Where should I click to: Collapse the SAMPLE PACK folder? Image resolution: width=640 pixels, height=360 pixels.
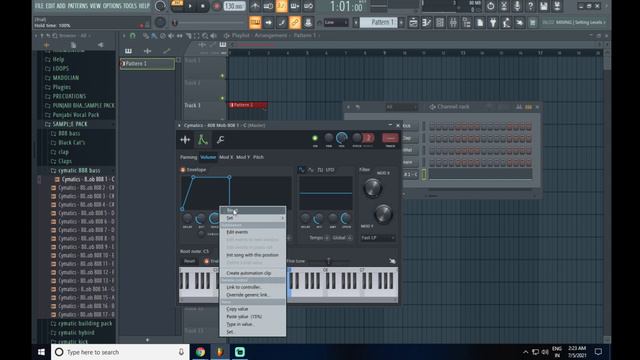click(x=70, y=124)
